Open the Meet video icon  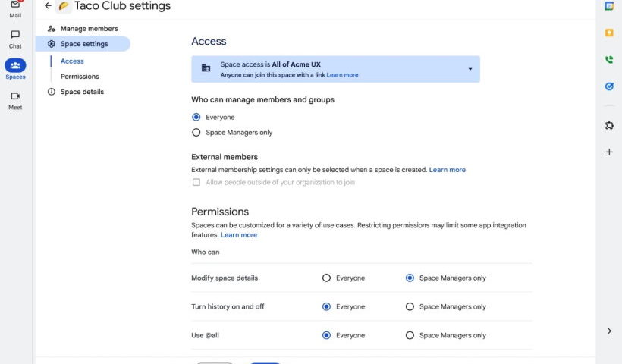[15, 101]
